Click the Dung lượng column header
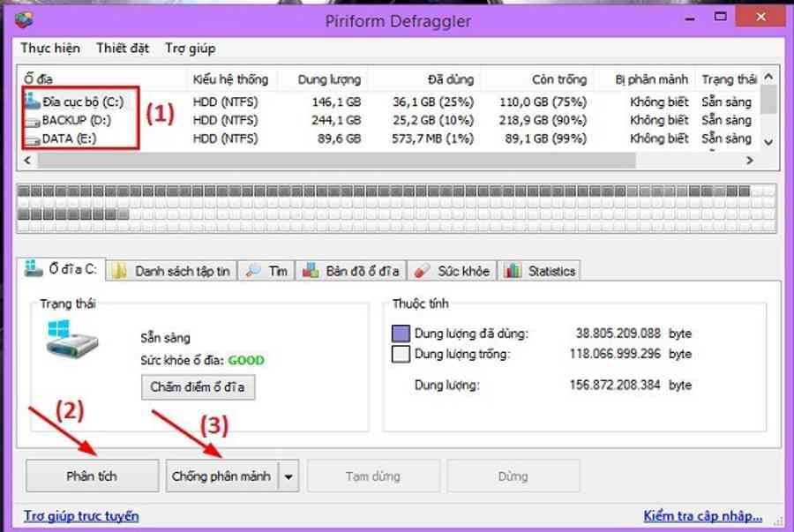Image resolution: width=794 pixels, height=532 pixels. (x=324, y=79)
